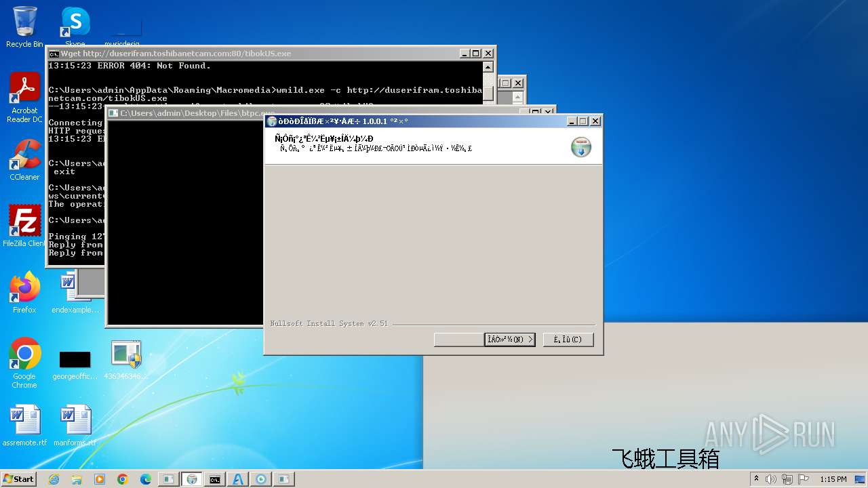This screenshot has height=488, width=868.
Task: Click the Start button
Action: click(x=18, y=479)
